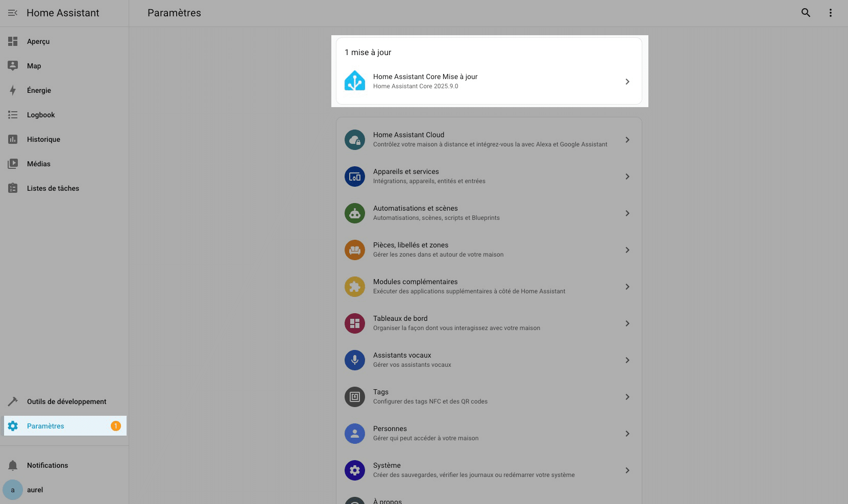This screenshot has height=504, width=848.
Task: Open the Listes de tâches clipboard icon
Action: click(13, 188)
